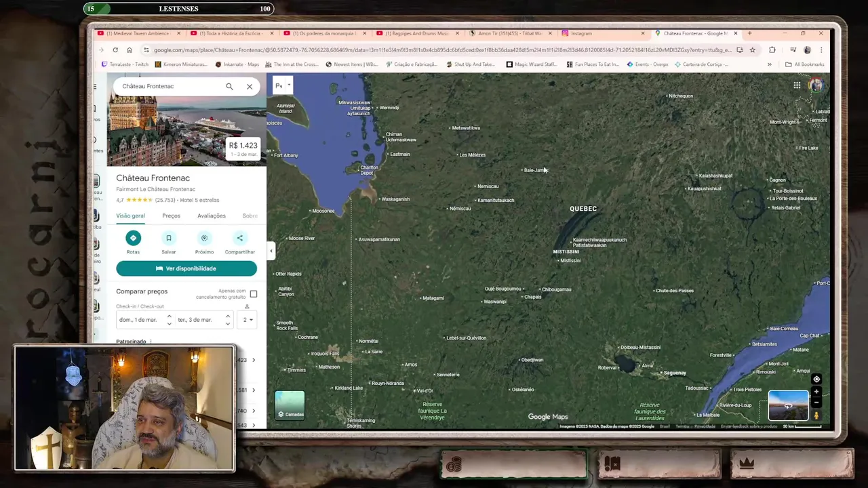Select the Street View pegman icon

(816, 415)
